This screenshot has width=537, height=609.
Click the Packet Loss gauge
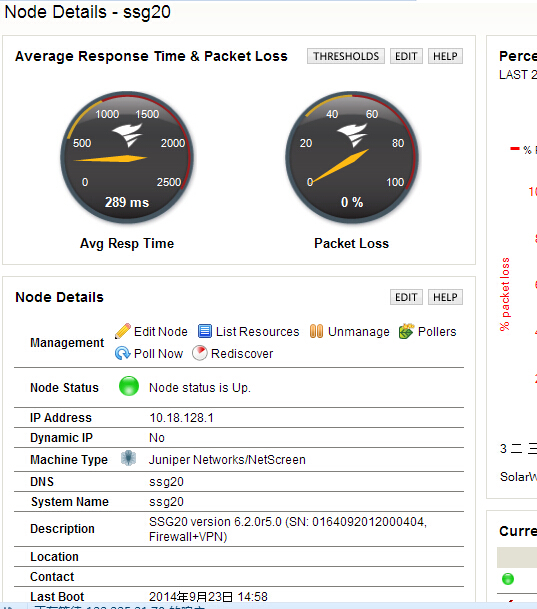[x=352, y=157]
